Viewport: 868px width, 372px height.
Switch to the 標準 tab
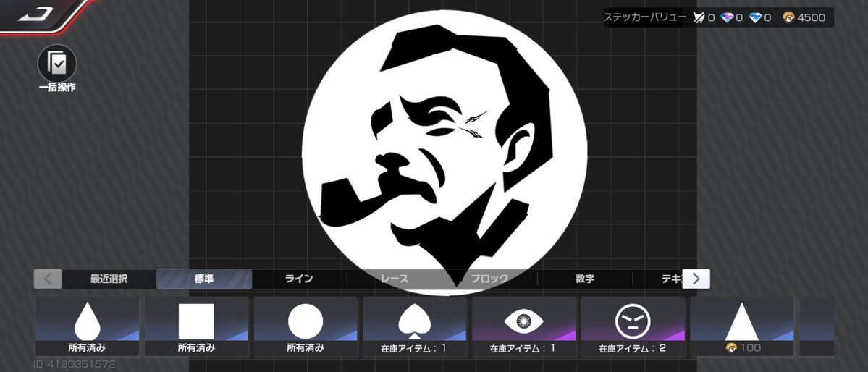tap(204, 279)
